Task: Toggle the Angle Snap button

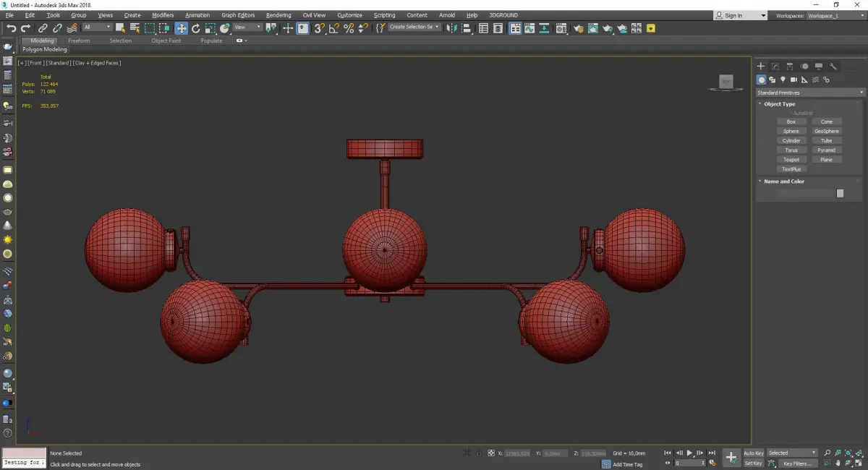Action: click(334, 28)
